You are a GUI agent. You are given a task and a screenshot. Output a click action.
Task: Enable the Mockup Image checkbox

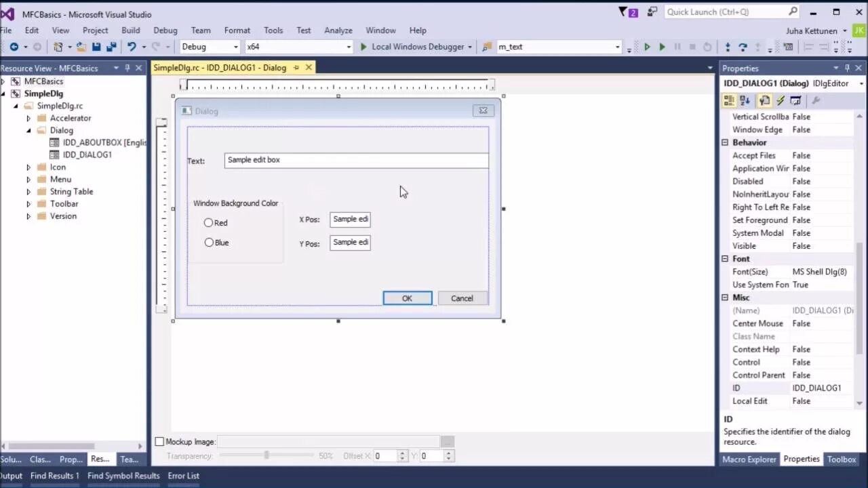159,441
